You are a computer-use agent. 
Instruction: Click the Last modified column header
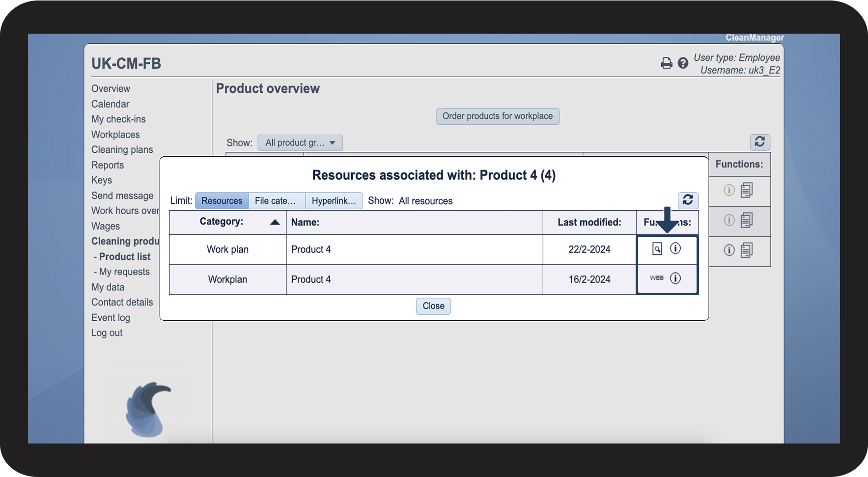click(589, 223)
